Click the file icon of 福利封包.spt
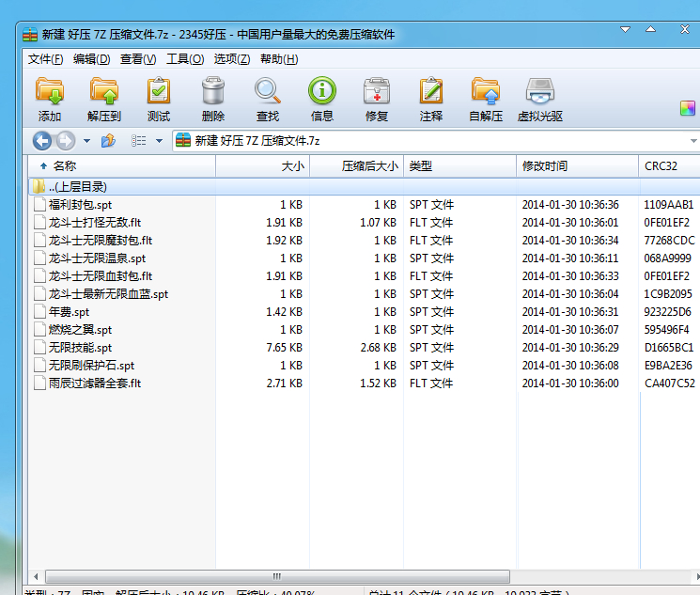Screen dimensions: 700x595 click(x=40, y=204)
